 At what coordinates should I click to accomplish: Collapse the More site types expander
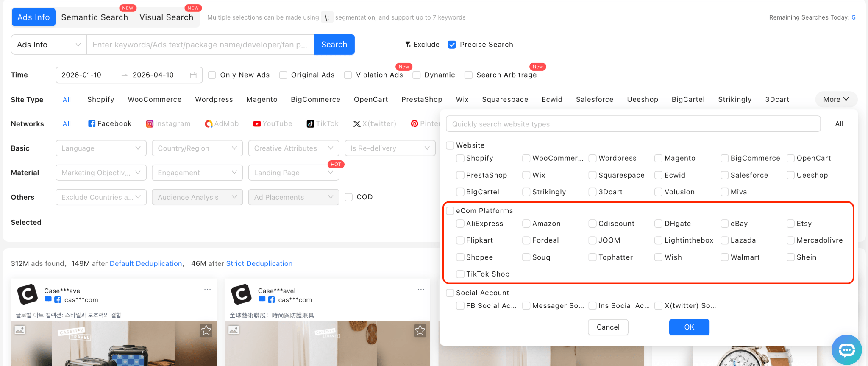[836, 99]
